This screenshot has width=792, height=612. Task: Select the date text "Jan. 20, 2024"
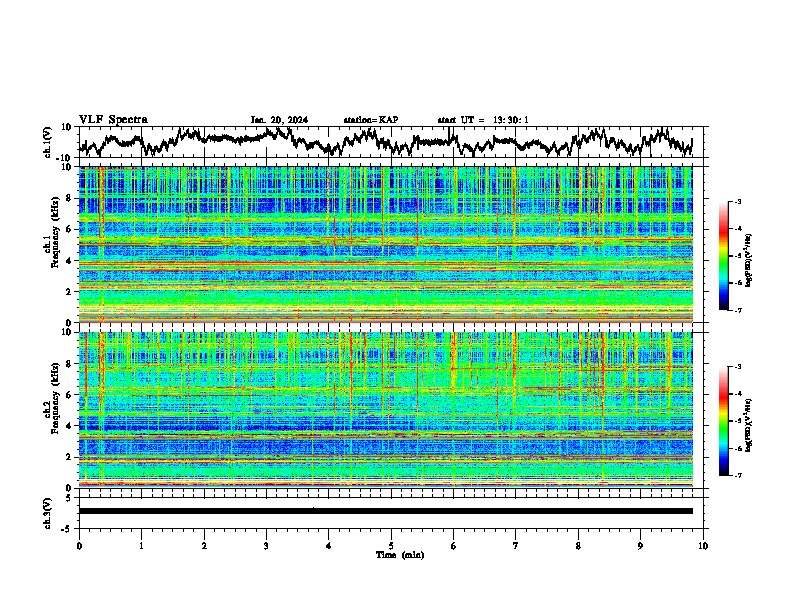click(279, 120)
